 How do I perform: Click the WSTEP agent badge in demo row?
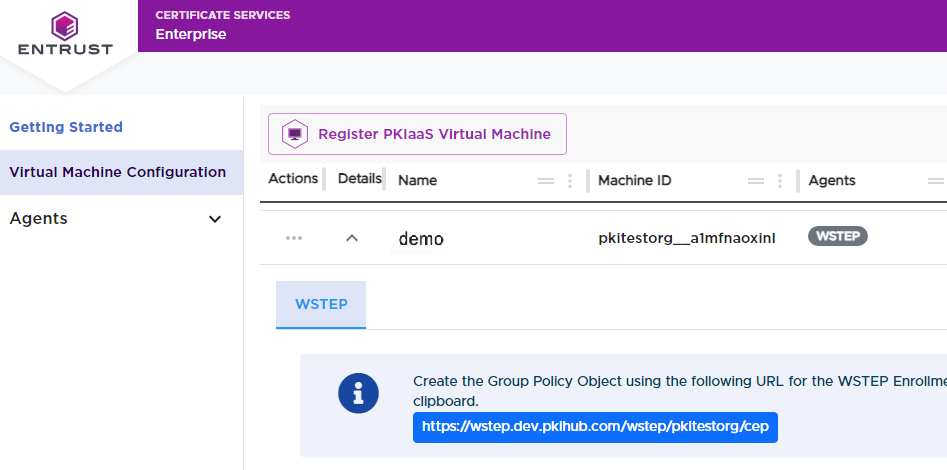837,237
